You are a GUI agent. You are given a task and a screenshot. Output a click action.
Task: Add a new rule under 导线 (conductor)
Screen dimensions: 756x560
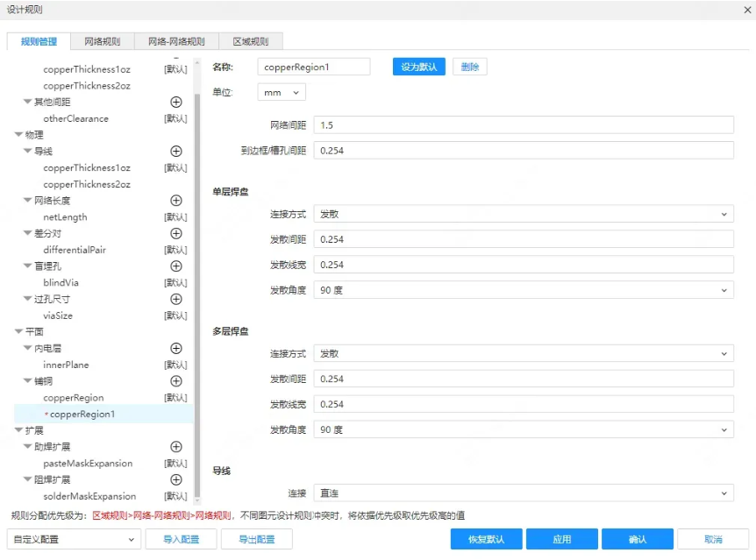coord(175,151)
